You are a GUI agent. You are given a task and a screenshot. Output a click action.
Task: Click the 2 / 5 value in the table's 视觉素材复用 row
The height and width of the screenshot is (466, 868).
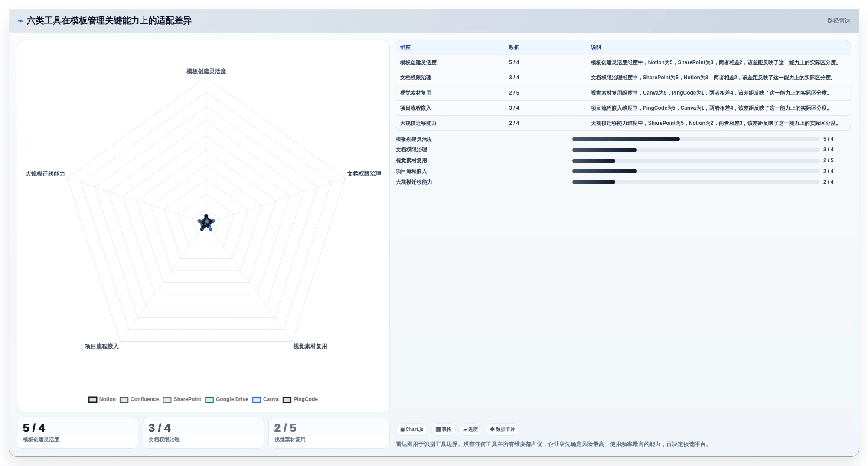514,93
